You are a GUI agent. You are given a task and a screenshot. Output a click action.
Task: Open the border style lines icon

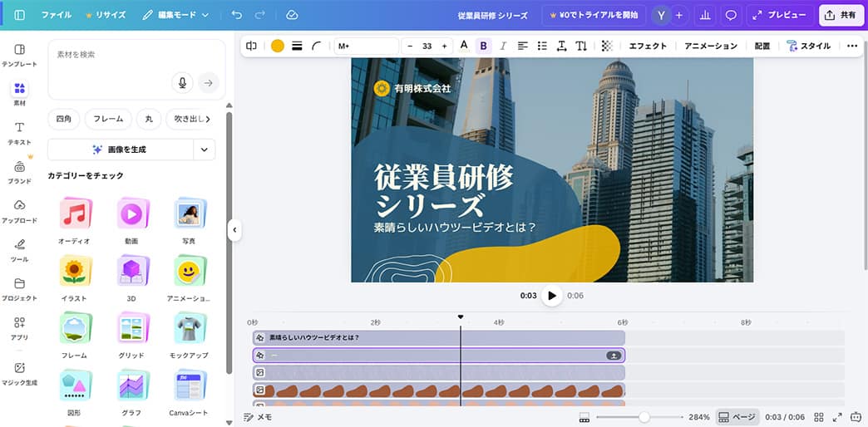(298, 46)
